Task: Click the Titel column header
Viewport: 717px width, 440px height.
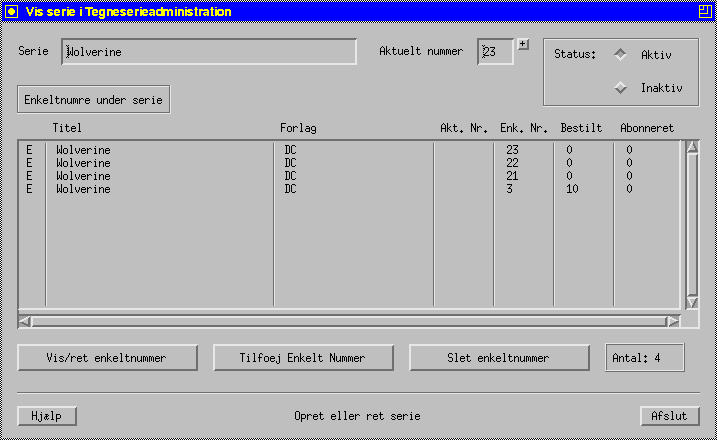Action: coord(67,128)
